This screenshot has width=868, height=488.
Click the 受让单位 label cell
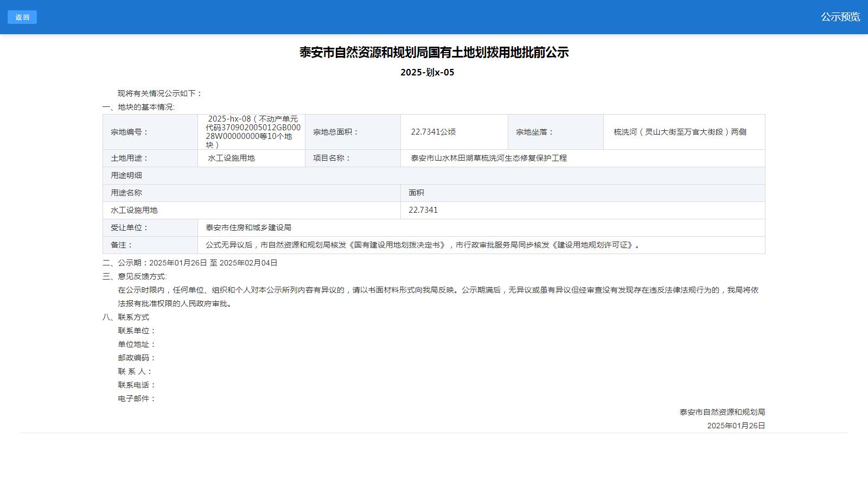pyautogui.click(x=150, y=227)
